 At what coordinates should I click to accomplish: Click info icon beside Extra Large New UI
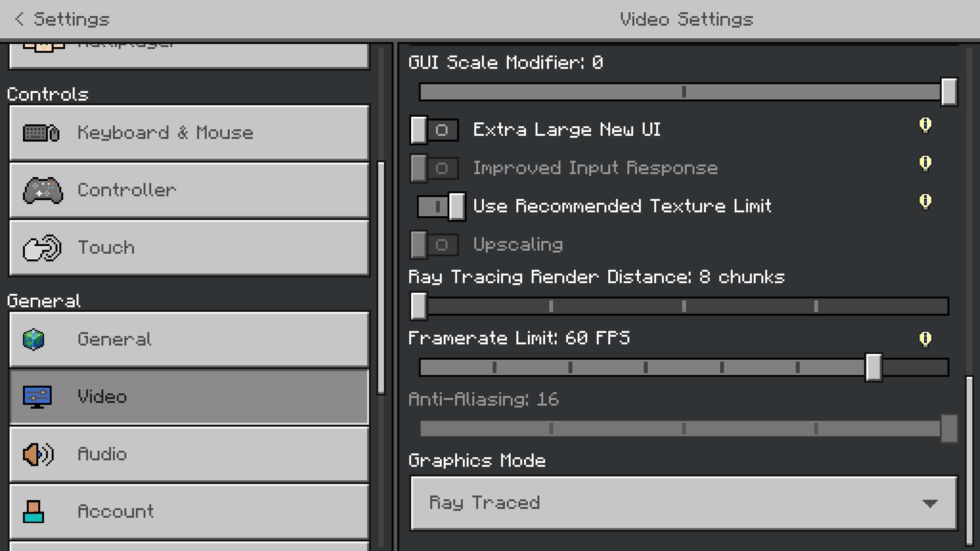(x=925, y=125)
